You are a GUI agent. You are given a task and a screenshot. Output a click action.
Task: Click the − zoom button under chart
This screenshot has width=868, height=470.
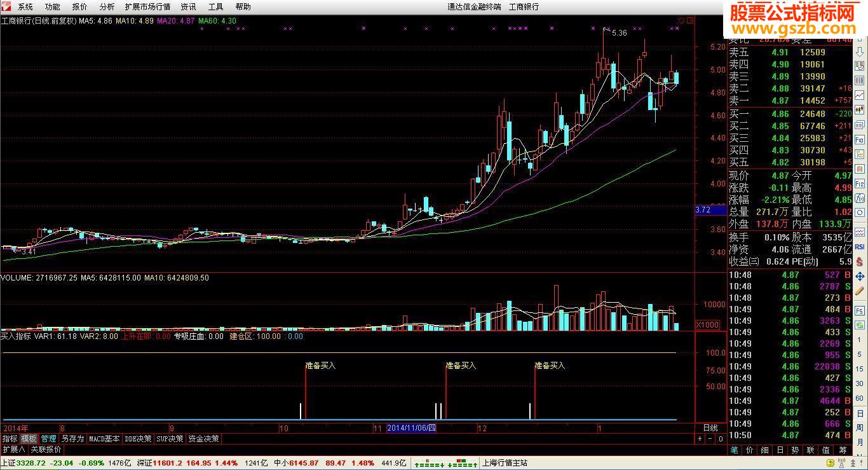tap(710, 439)
